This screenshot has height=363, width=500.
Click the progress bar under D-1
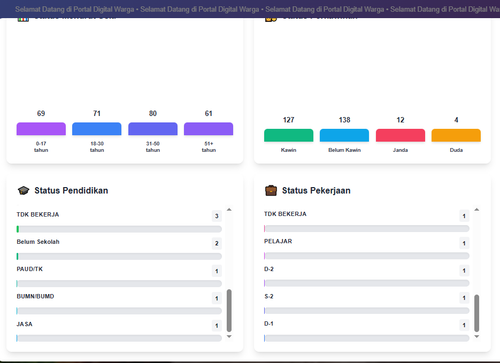(367, 338)
